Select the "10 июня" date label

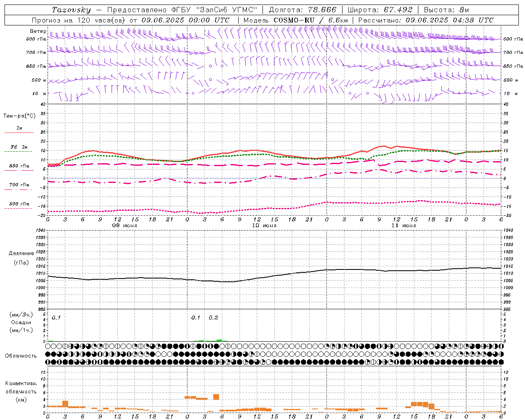264,226
